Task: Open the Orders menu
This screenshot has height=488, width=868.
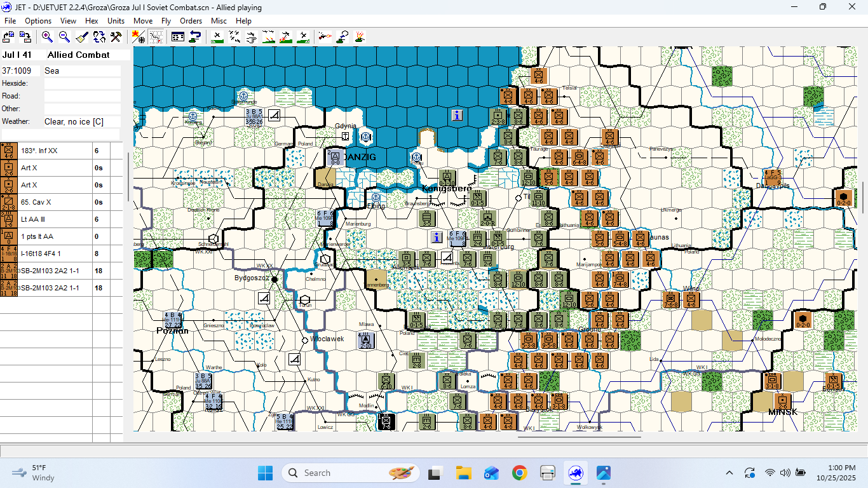Action: (x=191, y=21)
